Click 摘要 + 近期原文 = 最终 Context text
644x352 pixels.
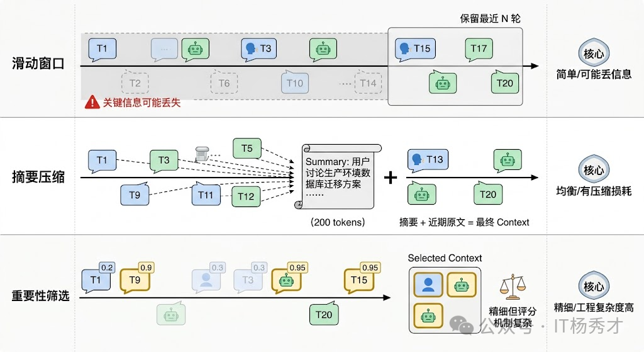(464, 222)
